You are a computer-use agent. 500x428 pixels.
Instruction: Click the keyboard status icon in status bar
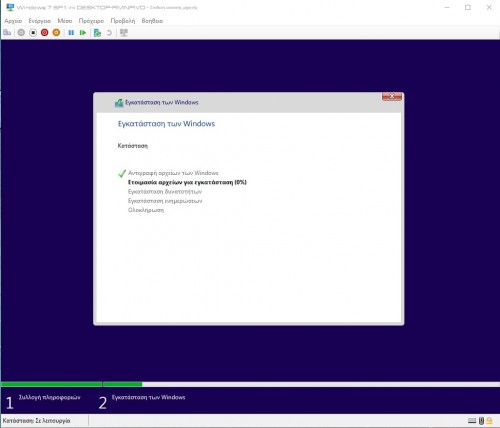click(472, 421)
